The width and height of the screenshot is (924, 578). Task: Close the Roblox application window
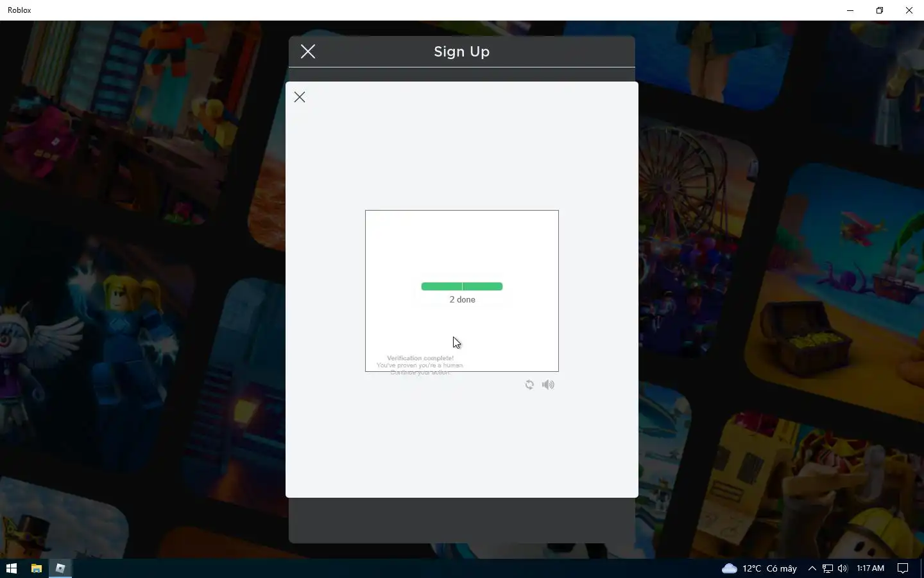coord(909,10)
